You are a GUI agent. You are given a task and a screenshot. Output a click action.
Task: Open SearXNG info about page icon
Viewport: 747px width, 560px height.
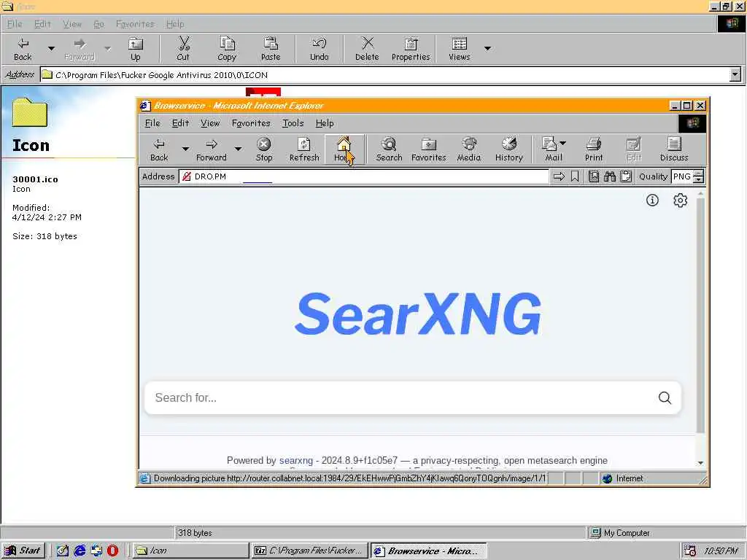click(x=652, y=200)
